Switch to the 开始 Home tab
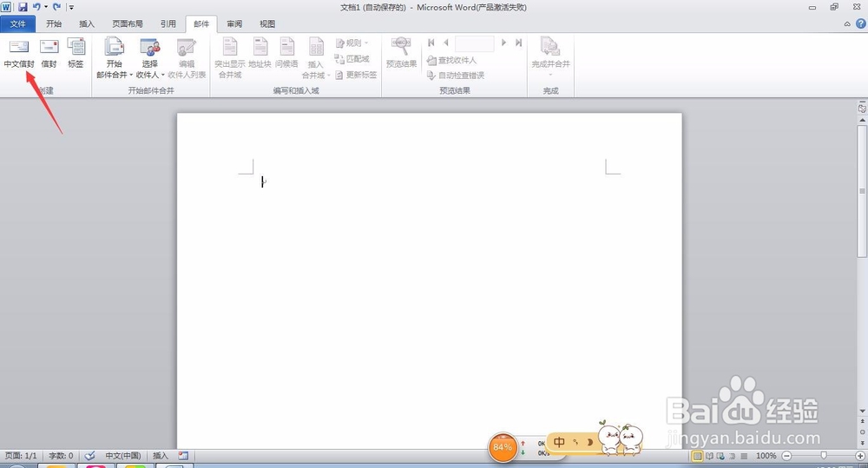 point(54,23)
